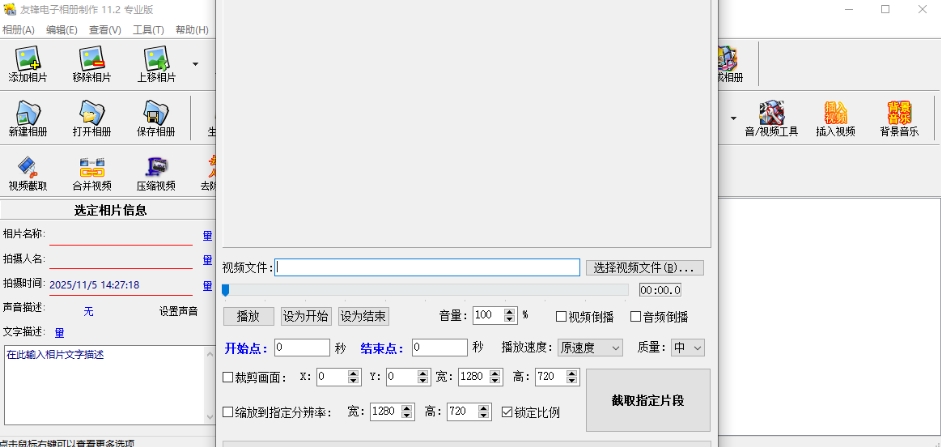The width and height of the screenshot is (941, 447).
Task: Select the 压缩视频 compress video tool
Action: (x=156, y=173)
